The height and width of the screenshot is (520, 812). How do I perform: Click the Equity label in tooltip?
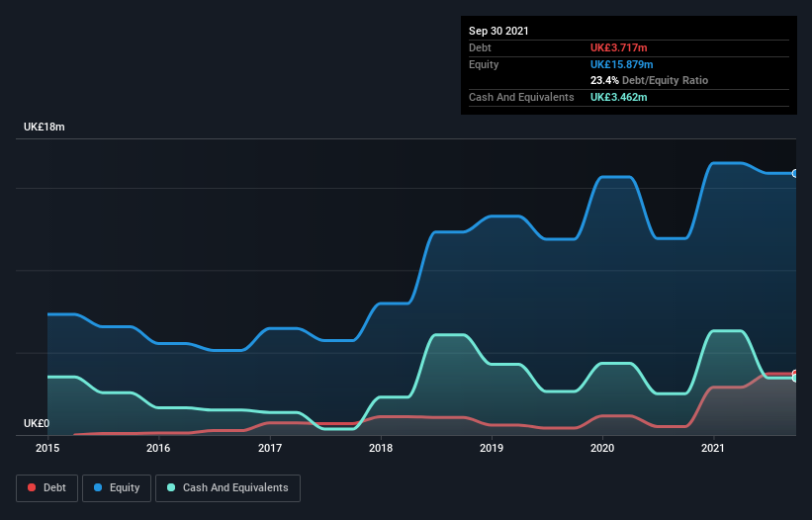pos(484,64)
